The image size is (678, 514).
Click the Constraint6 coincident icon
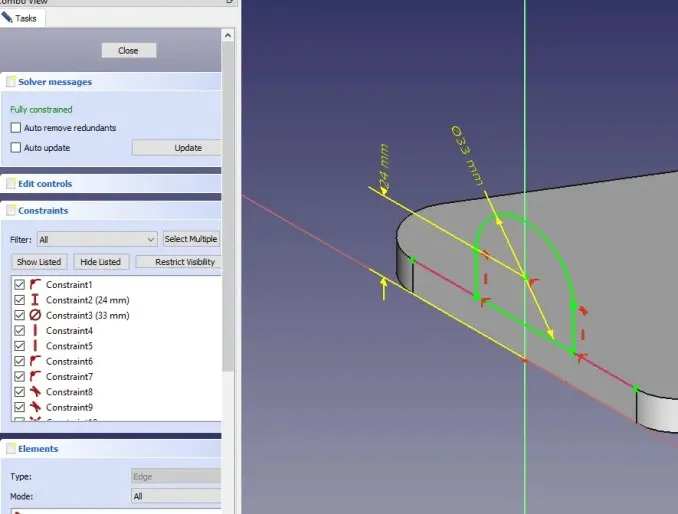35,361
